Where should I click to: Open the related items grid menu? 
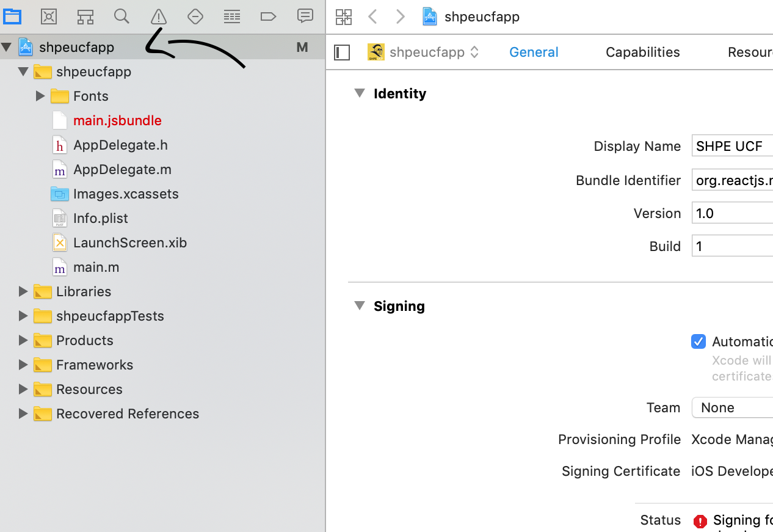coord(344,17)
